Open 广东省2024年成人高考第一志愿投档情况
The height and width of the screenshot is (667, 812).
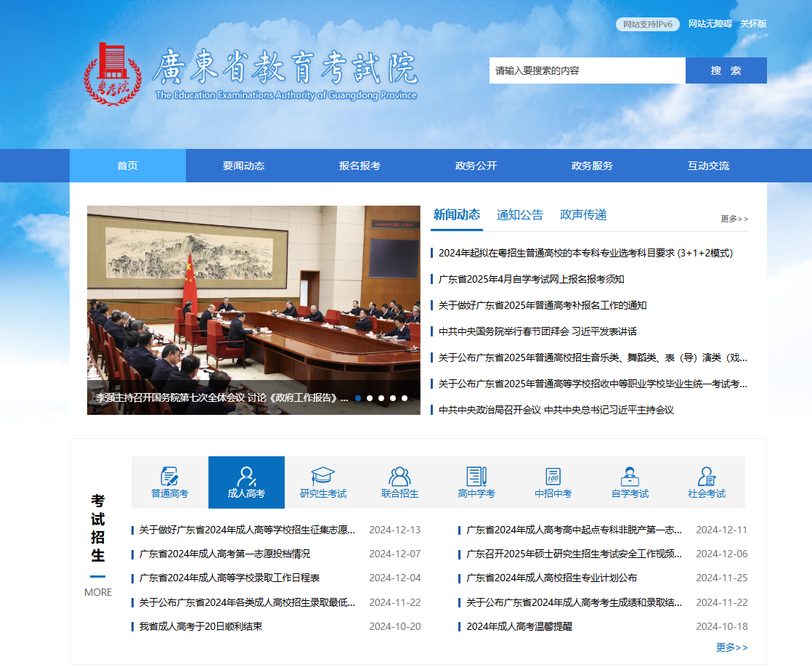[224, 554]
